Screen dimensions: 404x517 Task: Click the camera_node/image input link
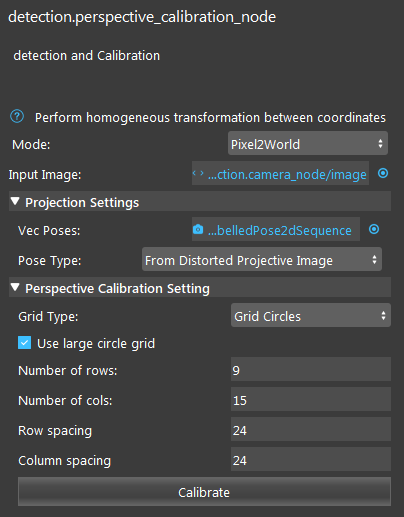coord(287,174)
